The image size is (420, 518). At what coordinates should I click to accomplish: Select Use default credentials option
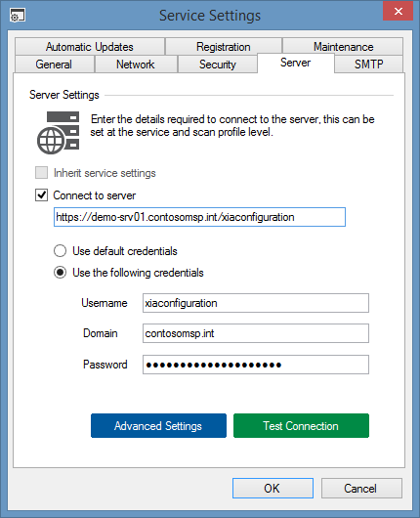point(61,251)
